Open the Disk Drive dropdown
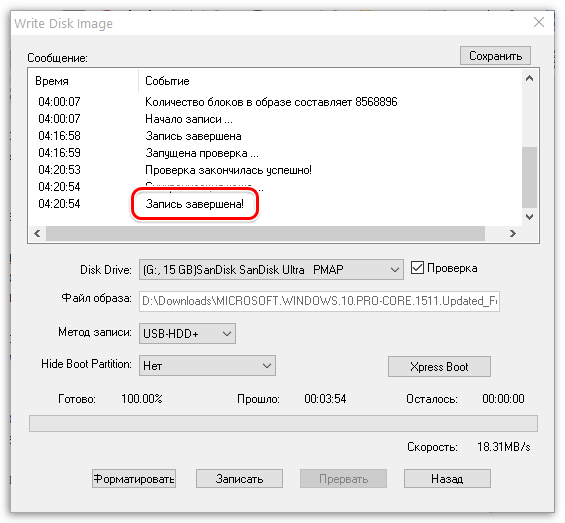 click(271, 270)
